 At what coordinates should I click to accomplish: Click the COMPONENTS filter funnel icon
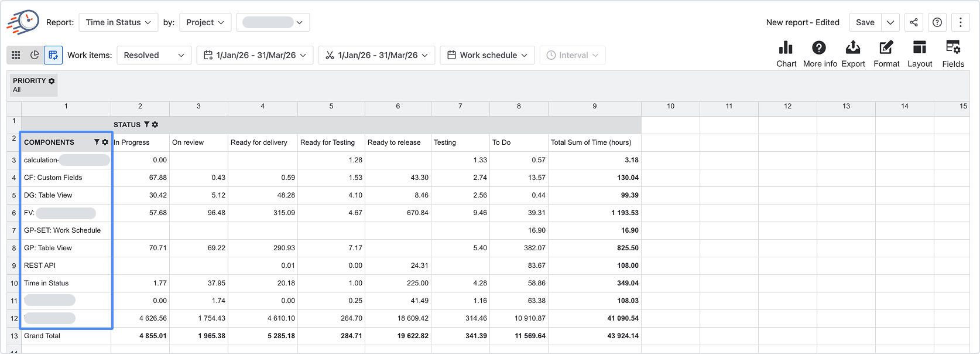[97, 142]
